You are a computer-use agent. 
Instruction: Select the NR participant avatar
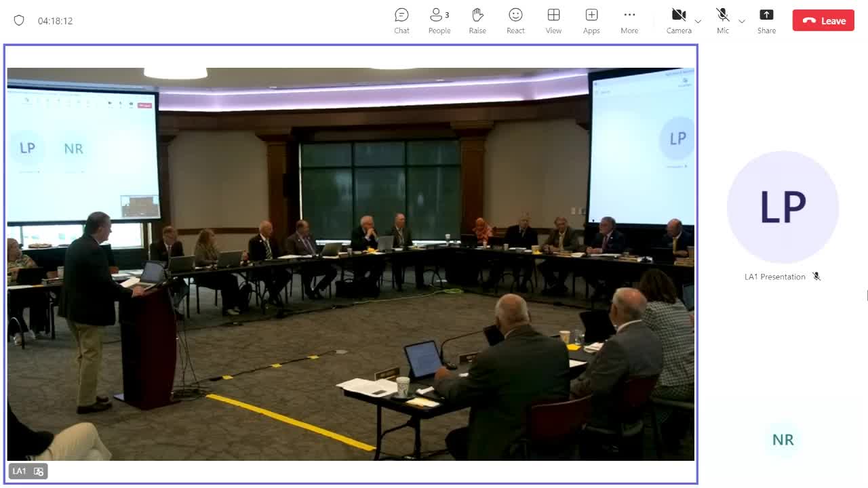click(x=783, y=439)
